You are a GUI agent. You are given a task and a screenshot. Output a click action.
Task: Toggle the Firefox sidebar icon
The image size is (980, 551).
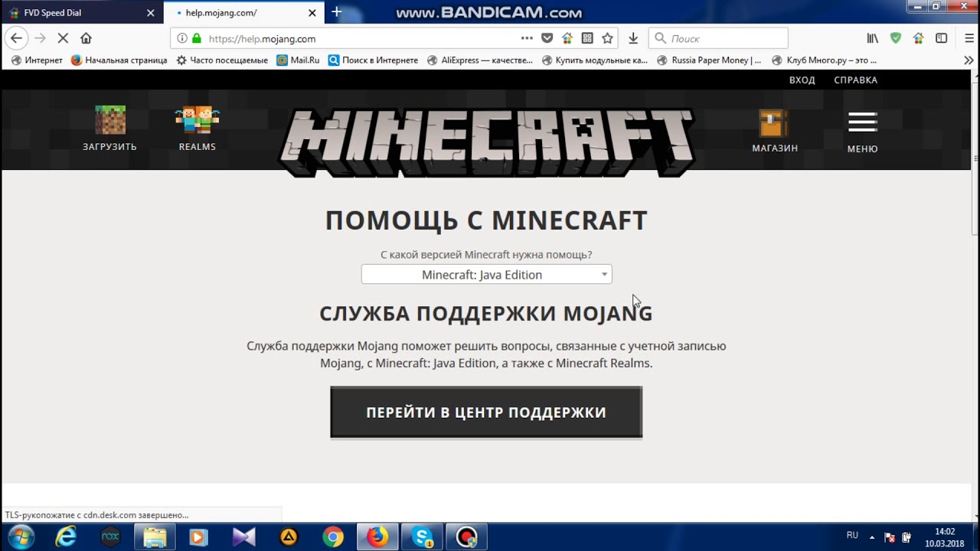(942, 38)
